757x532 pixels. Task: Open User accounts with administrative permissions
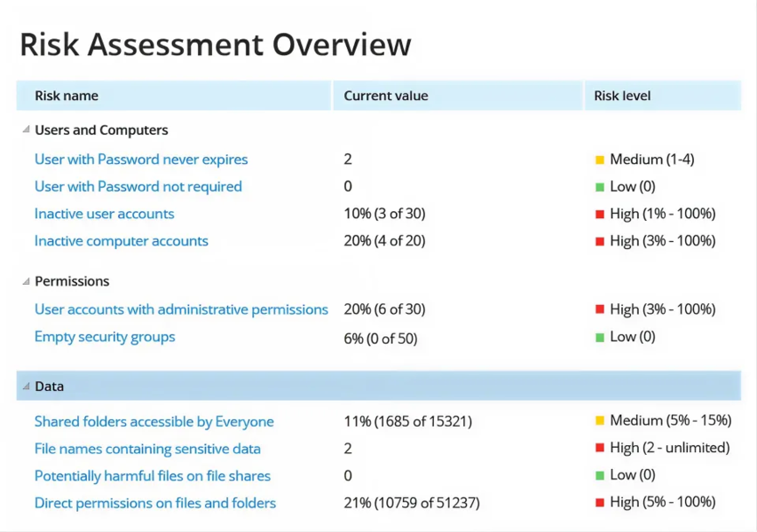click(x=181, y=309)
